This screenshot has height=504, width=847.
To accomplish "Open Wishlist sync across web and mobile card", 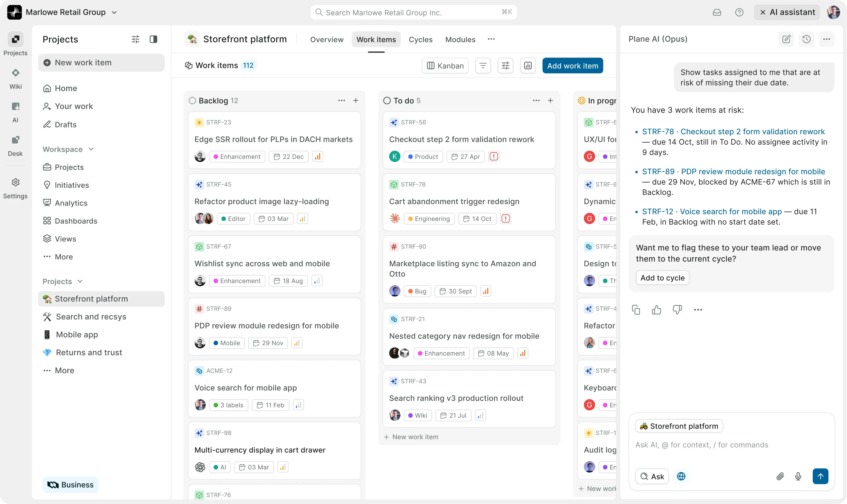I will pyautogui.click(x=274, y=264).
